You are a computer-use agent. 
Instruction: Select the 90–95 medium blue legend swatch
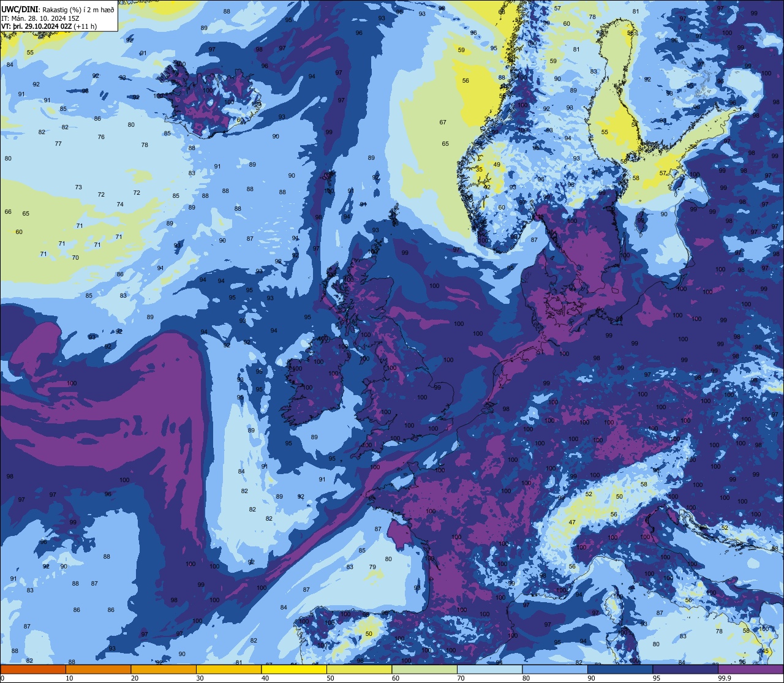coord(620,669)
